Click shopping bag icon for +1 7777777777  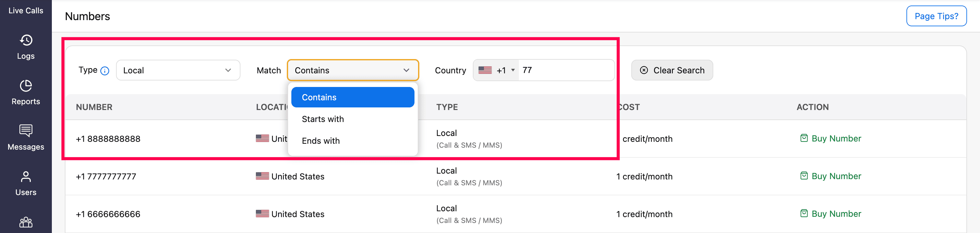pyautogui.click(x=804, y=176)
